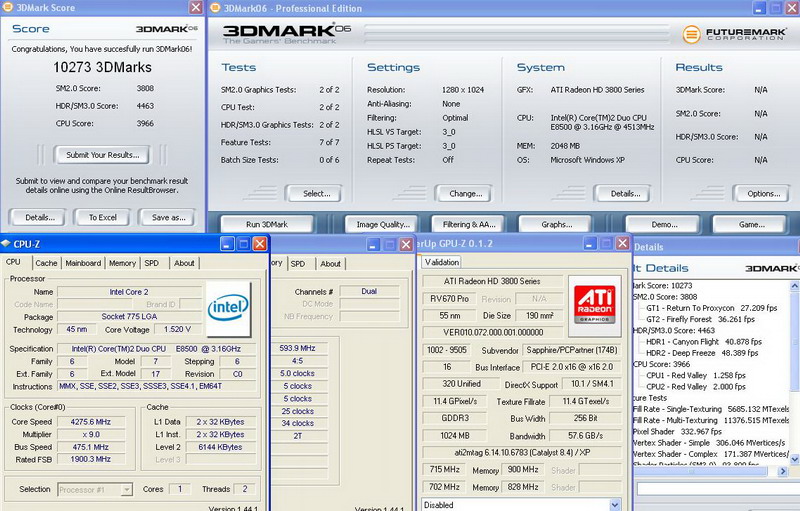Open Image Quality settings
Screen dimensions: 800x511
pyautogui.click(x=383, y=224)
